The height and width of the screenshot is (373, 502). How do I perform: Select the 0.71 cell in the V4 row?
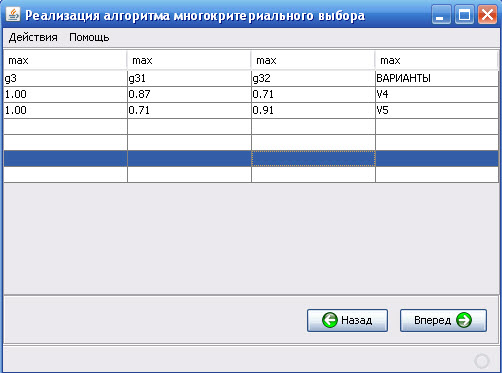pyautogui.click(x=314, y=95)
